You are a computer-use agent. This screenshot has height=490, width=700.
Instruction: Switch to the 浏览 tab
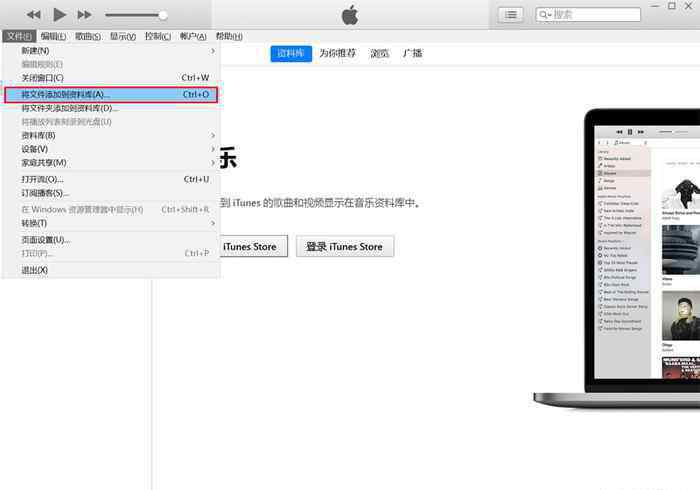coord(379,54)
